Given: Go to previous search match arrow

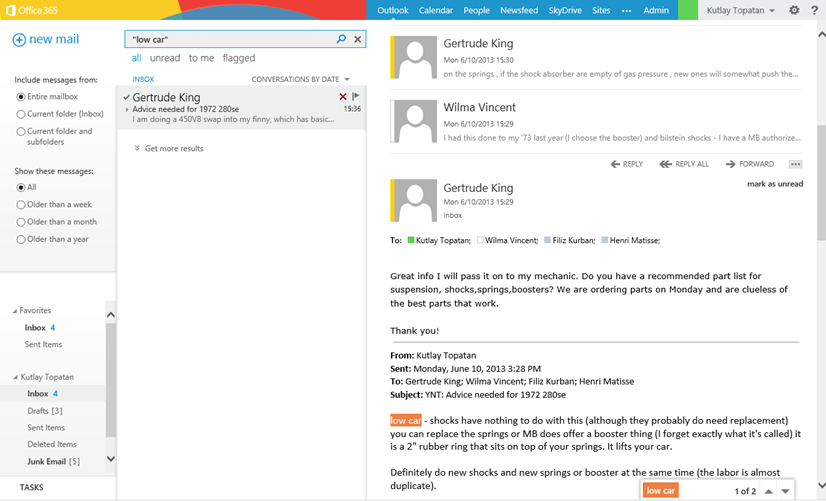Looking at the screenshot, I should [769, 491].
